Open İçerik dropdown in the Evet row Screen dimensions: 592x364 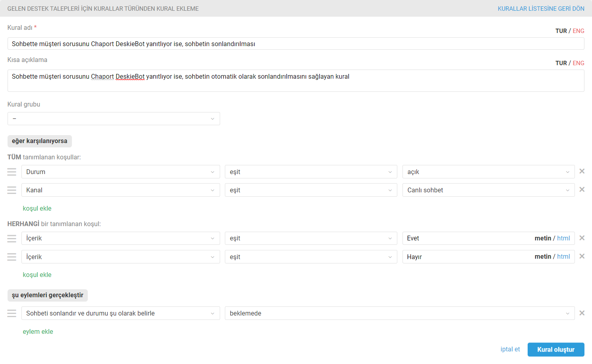(121, 238)
